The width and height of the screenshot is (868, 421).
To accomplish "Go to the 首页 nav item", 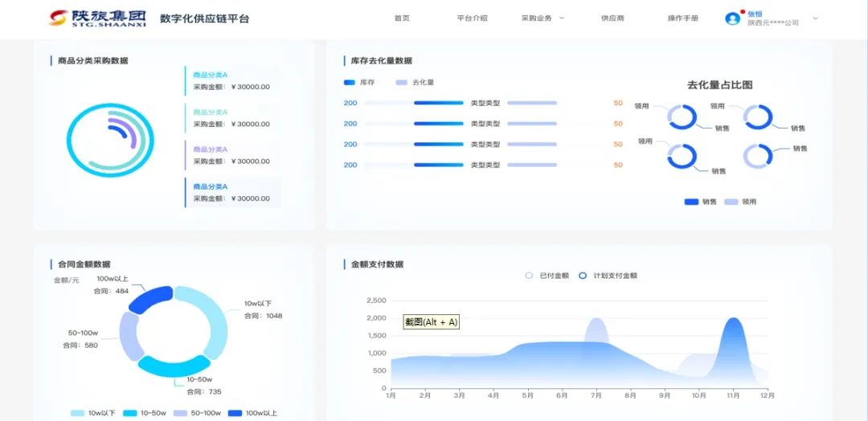I will pos(402,18).
